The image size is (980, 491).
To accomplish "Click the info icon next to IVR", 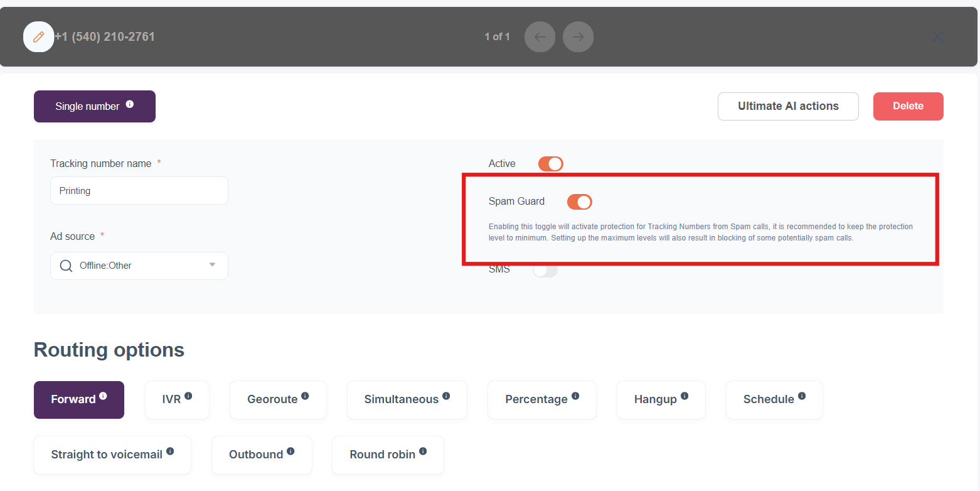I will (x=188, y=396).
